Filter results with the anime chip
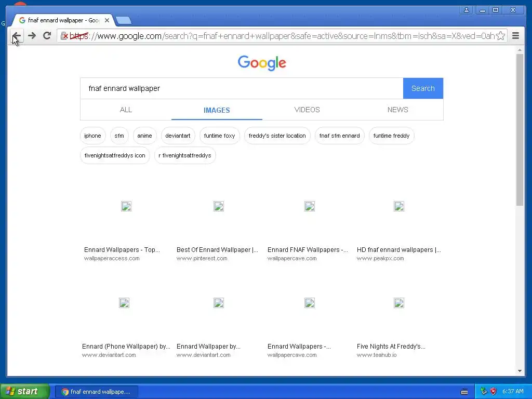 click(x=144, y=136)
